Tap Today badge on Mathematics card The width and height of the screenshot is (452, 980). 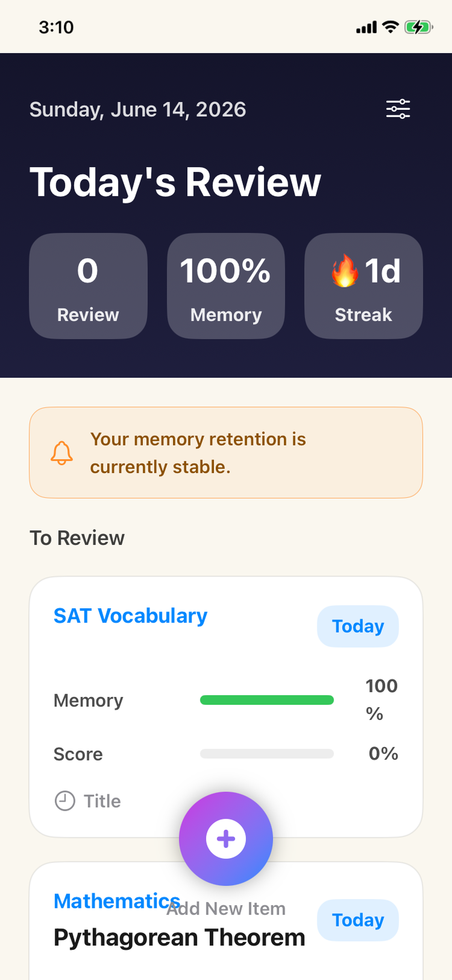358,920
